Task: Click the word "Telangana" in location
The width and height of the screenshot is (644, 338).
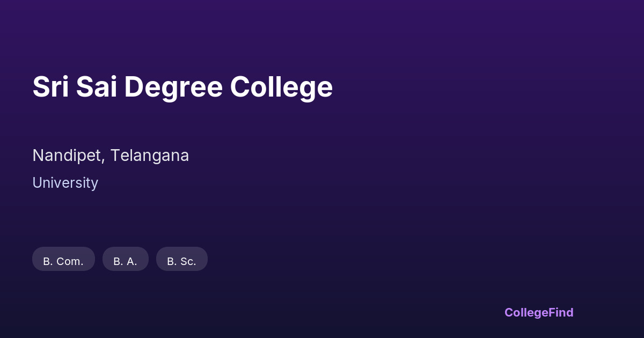Action: coord(150,156)
